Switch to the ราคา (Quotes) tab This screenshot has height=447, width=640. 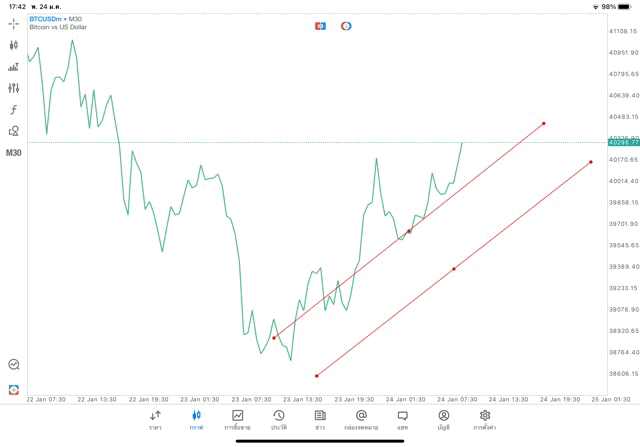[155, 419]
